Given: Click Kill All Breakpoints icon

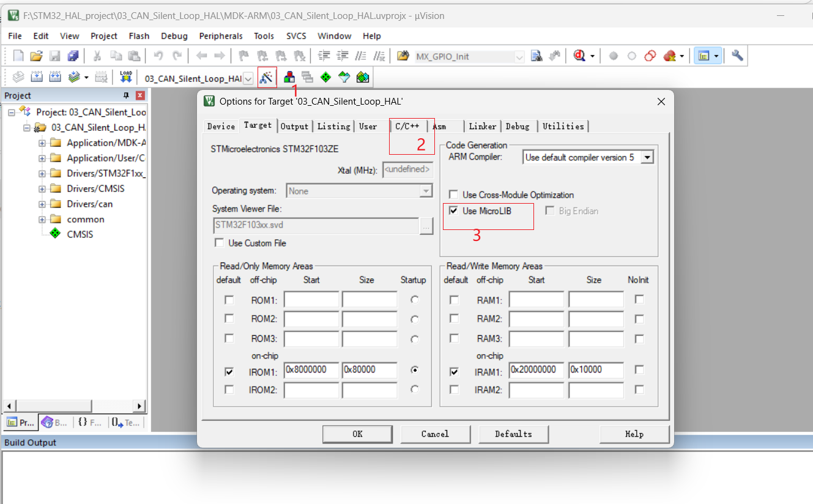Looking at the screenshot, I should tap(669, 56).
